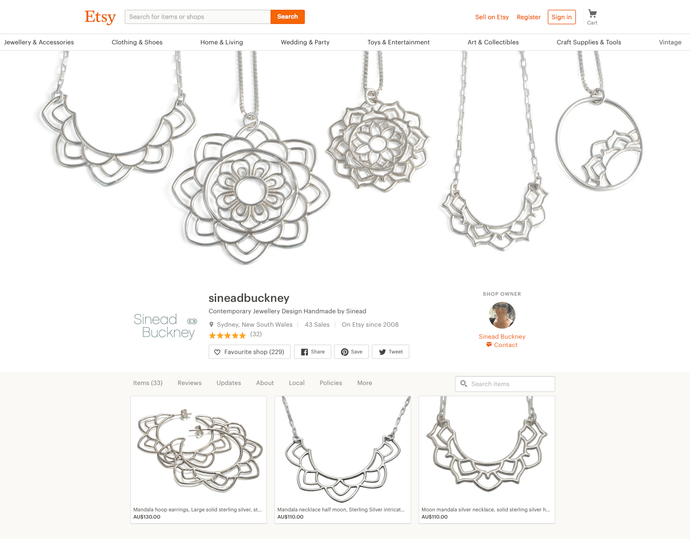Image resolution: width=690 pixels, height=539 pixels.
Task: Open Craft Supplies & Tools category
Action: click(589, 42)
